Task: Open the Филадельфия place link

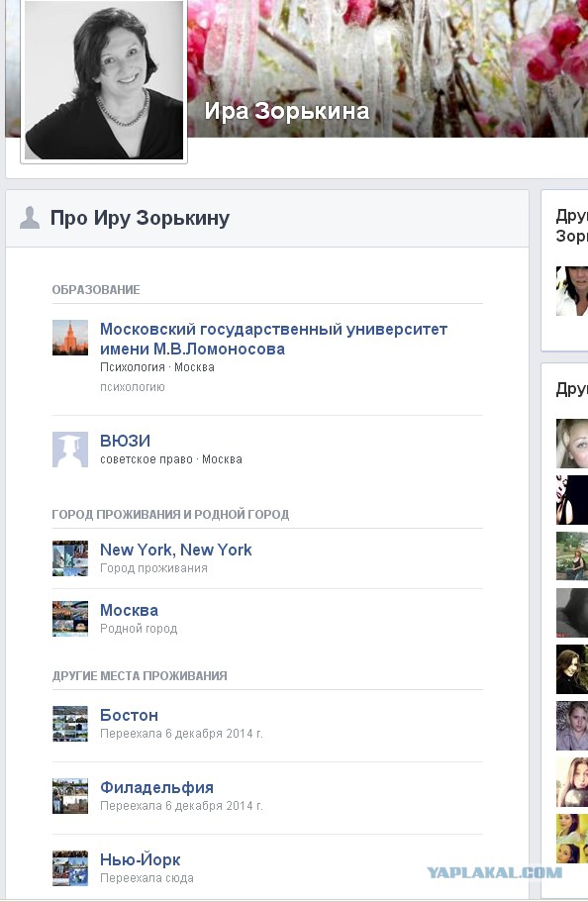Action: 156,787
